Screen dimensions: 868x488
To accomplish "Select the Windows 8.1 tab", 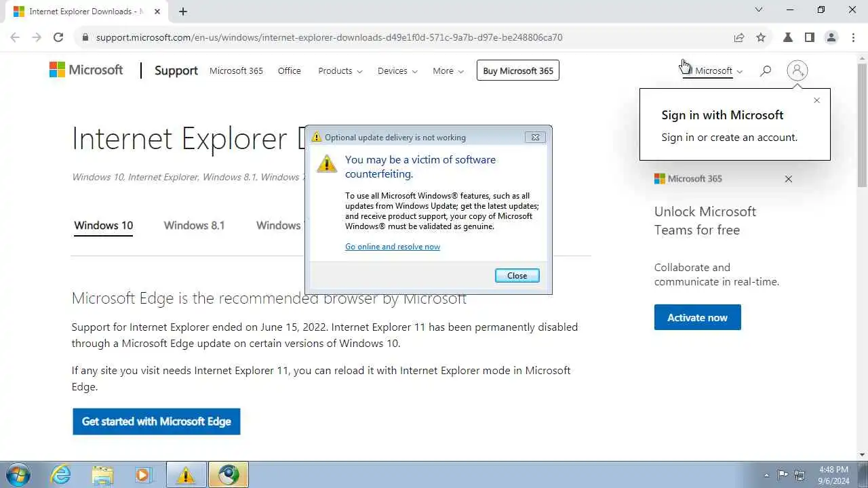I will pos(194,226).
